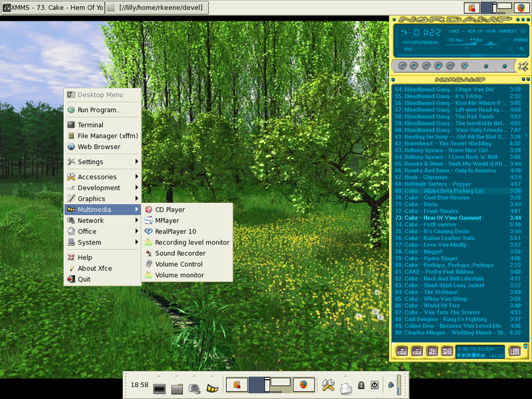Image resolution: width=532 pixels, height=399 pixels.
Task: Open RealPlayer 10 from Multimedia submenu
Action: pyautogui.click(x=188, y=231)
